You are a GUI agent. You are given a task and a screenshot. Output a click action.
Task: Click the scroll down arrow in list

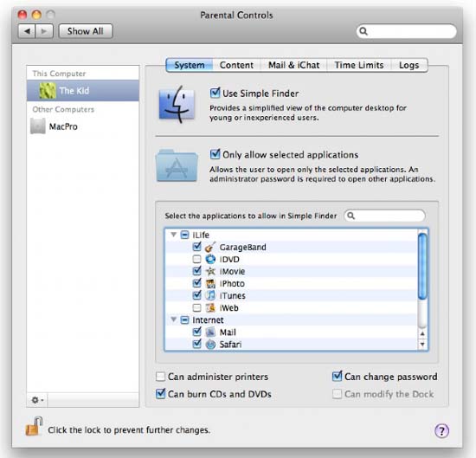422,345
